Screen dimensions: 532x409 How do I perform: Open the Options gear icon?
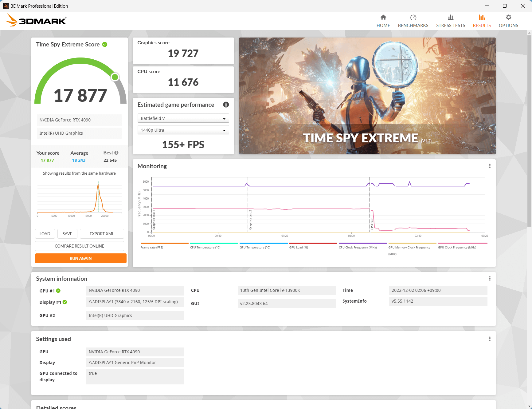point(508,17)
